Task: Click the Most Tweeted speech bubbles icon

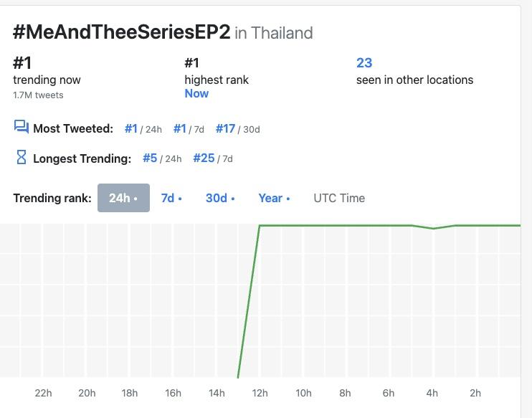Action: (x=21, y=128)
